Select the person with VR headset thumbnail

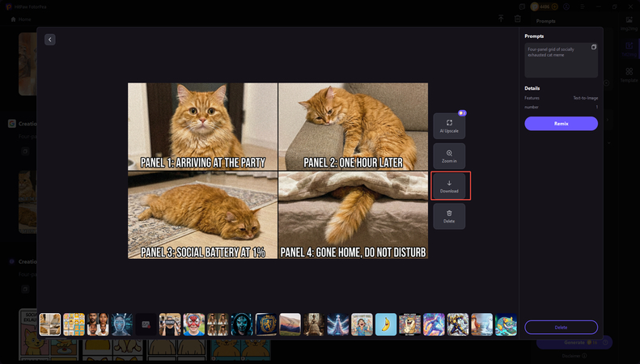tap(170, 324)
